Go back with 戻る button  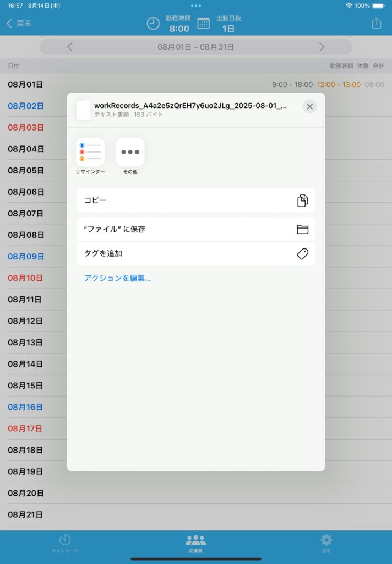(x=19, y=24)
